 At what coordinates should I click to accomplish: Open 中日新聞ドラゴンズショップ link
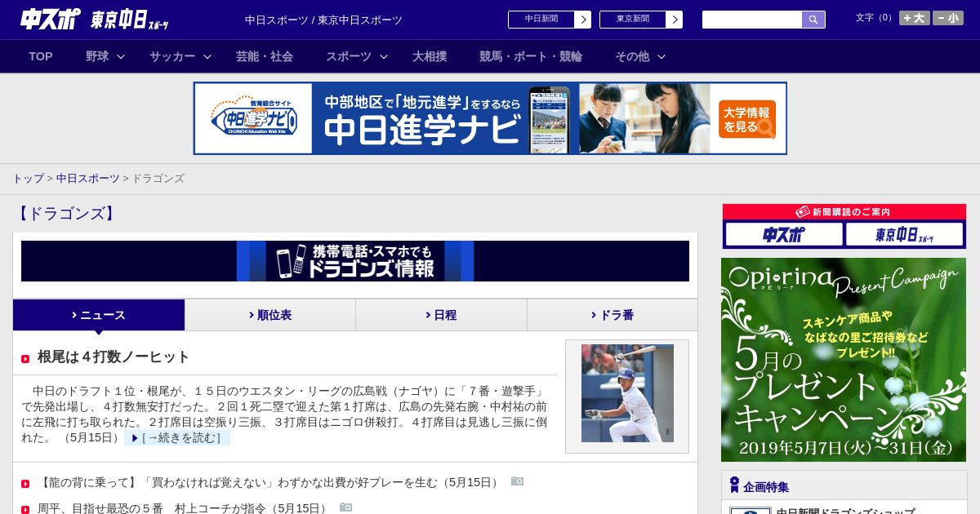pos(845,512)
